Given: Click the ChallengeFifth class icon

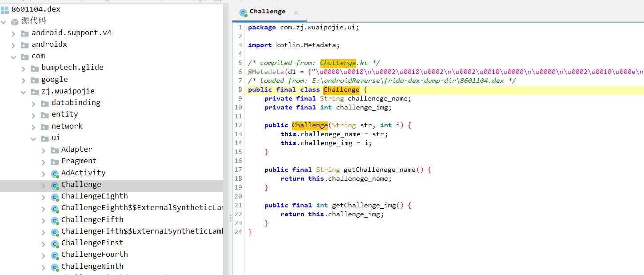Looking at the screenshot, I should point(55,220).
